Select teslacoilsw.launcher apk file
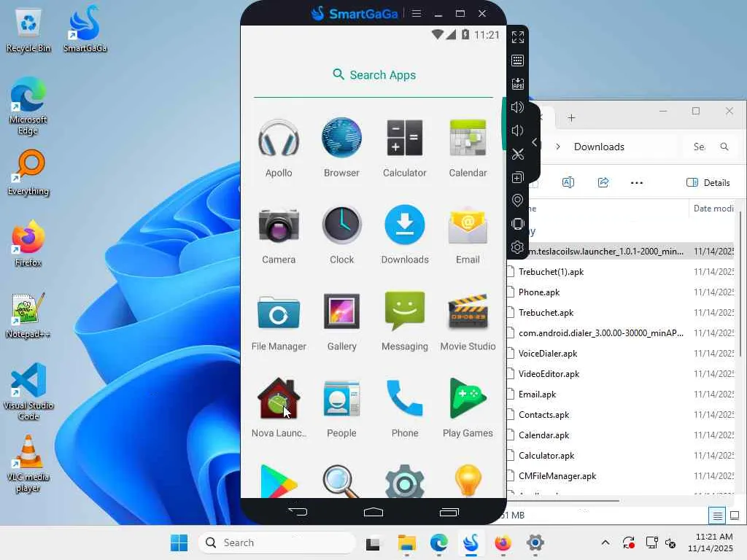The height and width of the screenshot is (560, 747). click(622, 252)
